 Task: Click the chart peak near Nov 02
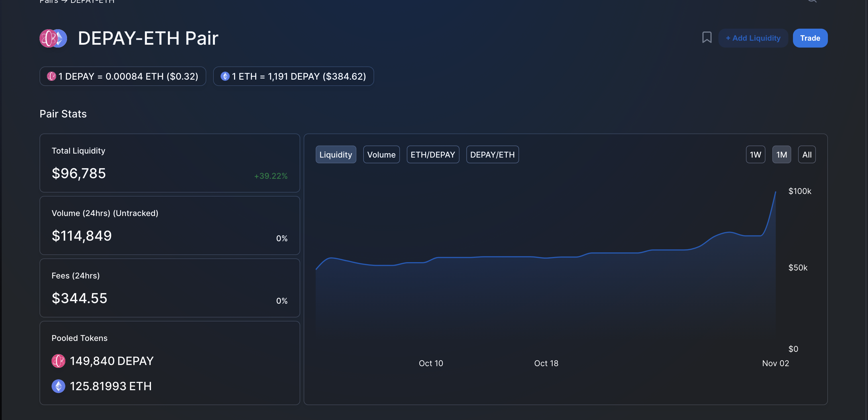click(775, 192)
